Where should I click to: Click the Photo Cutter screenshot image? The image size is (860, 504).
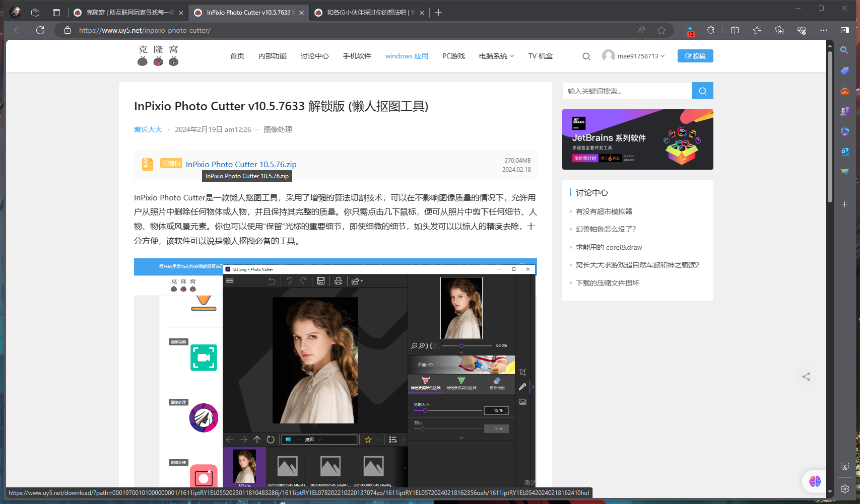pos(336,373)
